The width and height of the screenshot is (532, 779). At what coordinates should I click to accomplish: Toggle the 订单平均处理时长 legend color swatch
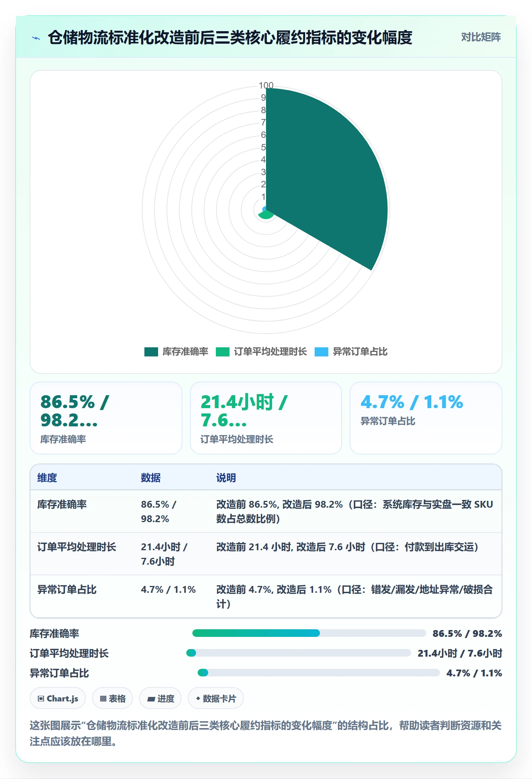[x=223, y=352]
